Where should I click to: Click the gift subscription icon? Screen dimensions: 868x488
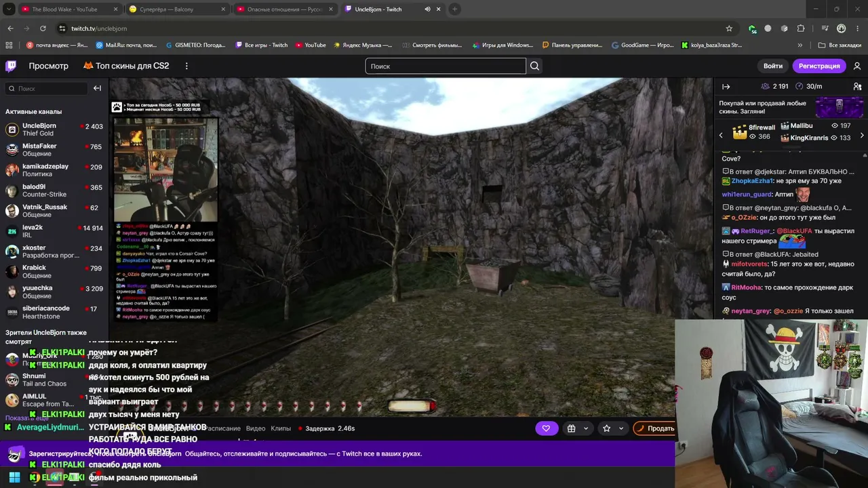[x=571, y=428]
